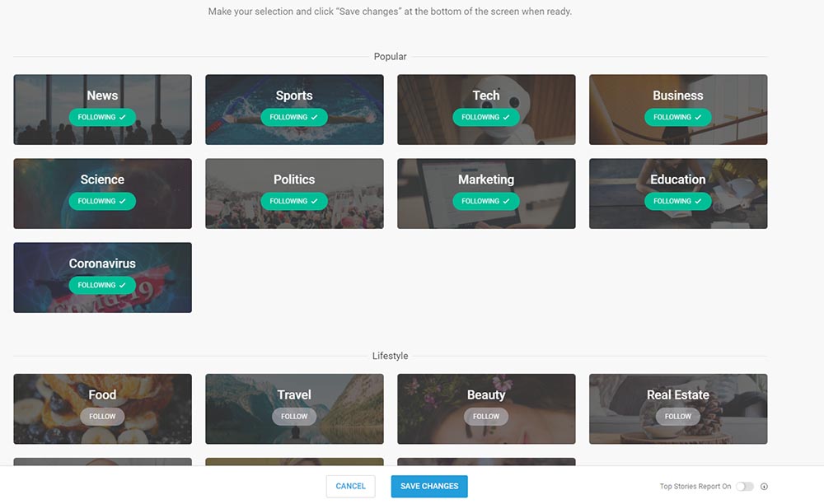
Task: Click the Save Changes button
Action: pos(429,487)
